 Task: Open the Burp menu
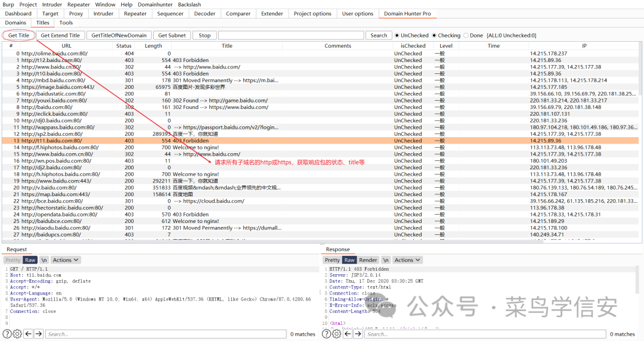8,5
